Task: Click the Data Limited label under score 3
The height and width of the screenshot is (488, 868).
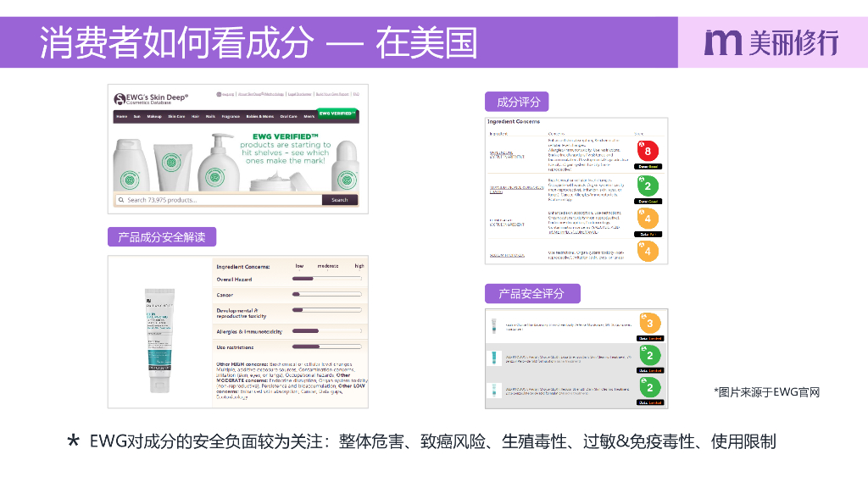Action: pos(650,339)
